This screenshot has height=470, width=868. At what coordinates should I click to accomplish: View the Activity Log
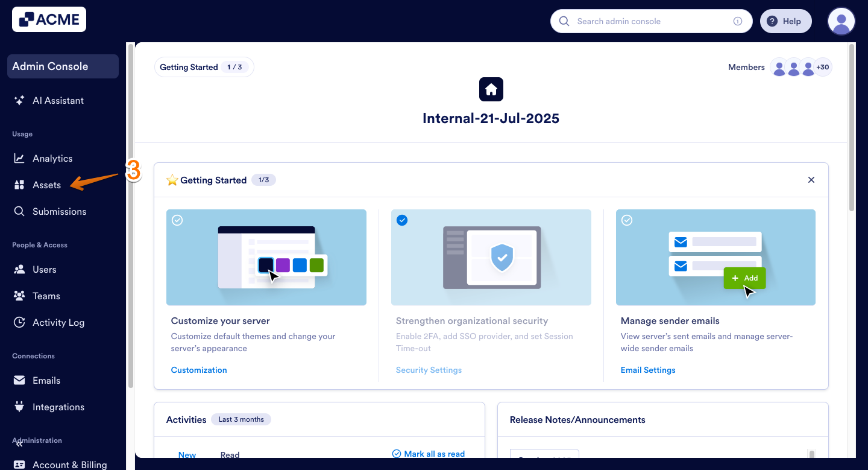tap(58, 322)
